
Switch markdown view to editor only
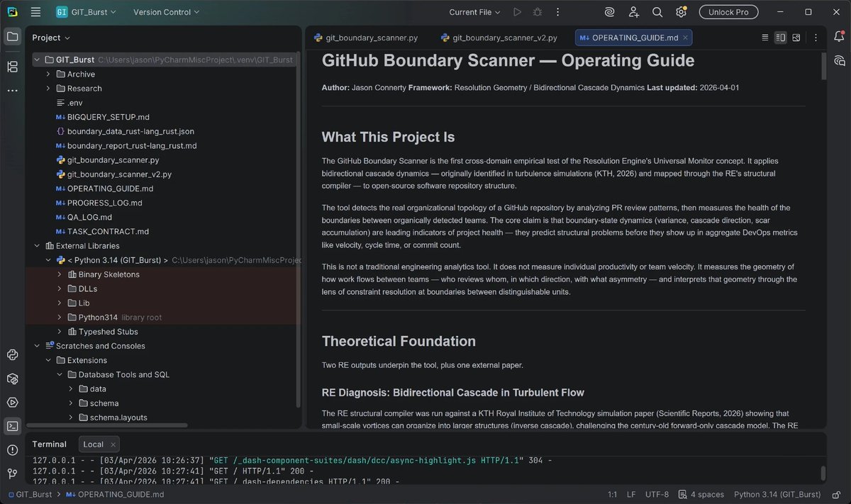(765, 38)
